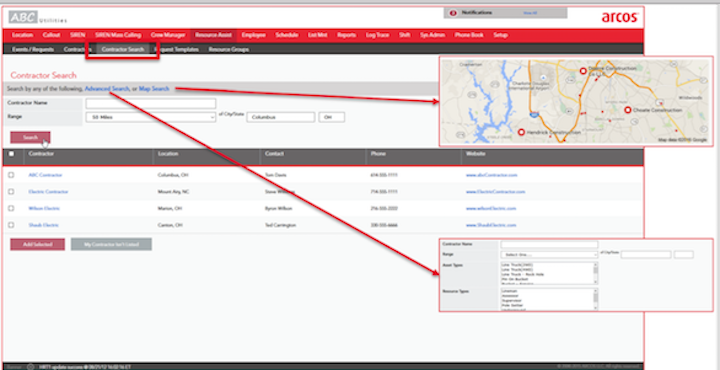Screen dimensions: 720x370
Task: Sort by the Contractor column header
Action: click(x=41, y=154)
